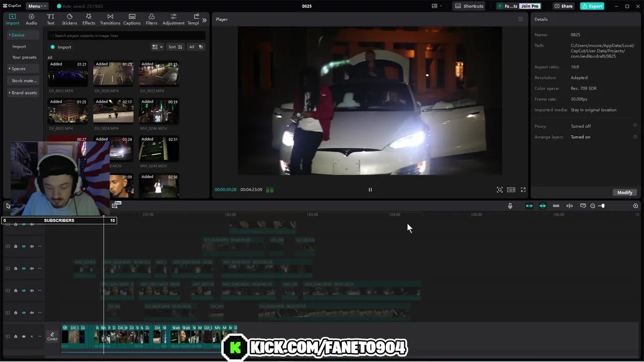Screen dimensions: 644x362
Task: Open the Menu dropdown
Action: (37, 6)
